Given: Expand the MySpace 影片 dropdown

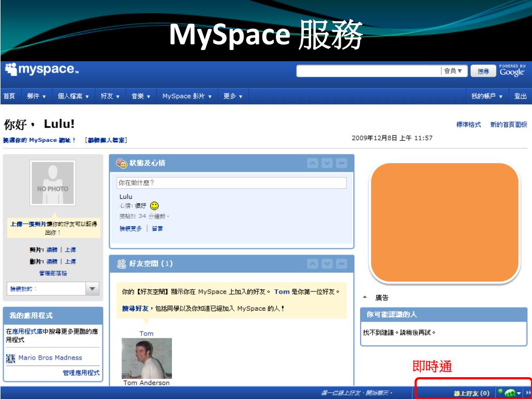Looking at the screenshot, I should (x=187, y=96).
